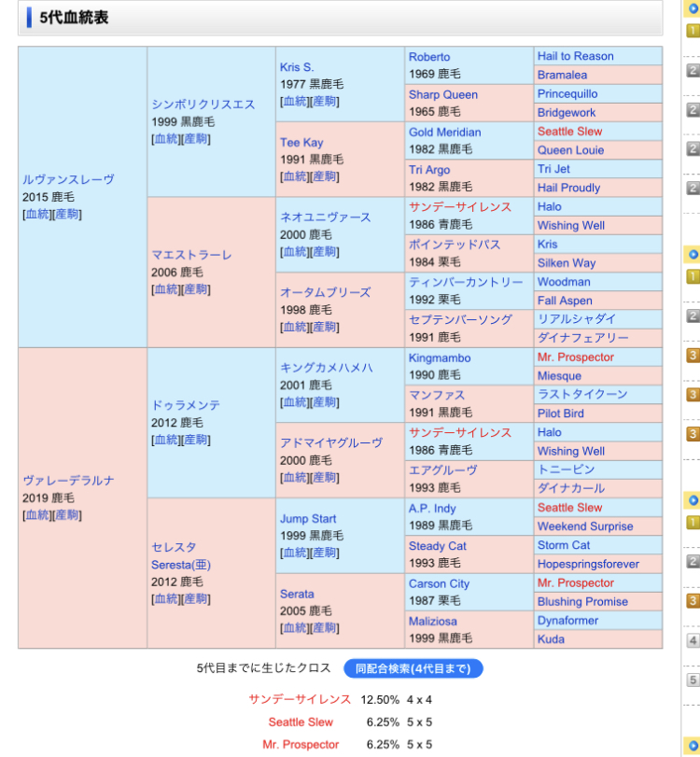Open the Serata link
Image resolution: width=700 pixels, height=757 pixels.
point(297,594)
